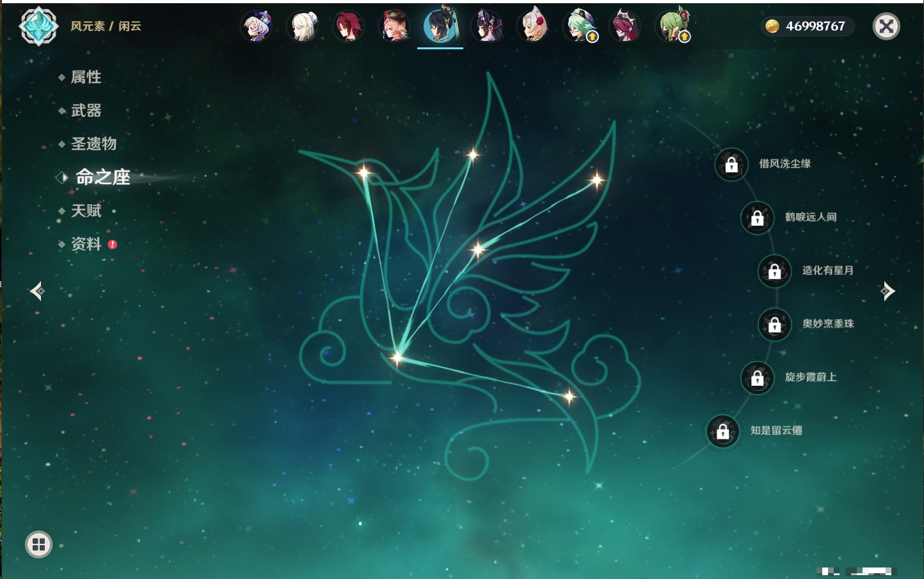Screen dimensions: 924x579
Task: Click the star on the crane's tail
Action: (x=569, y=397)
